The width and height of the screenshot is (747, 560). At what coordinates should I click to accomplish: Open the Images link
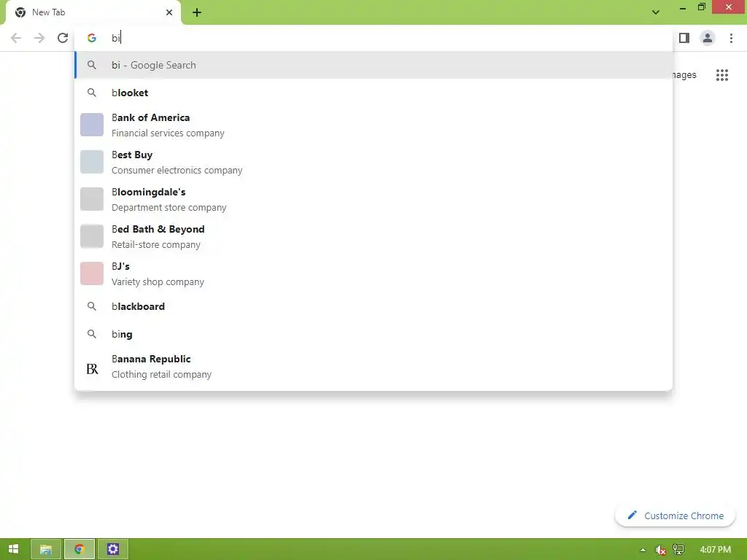[684, 75]
